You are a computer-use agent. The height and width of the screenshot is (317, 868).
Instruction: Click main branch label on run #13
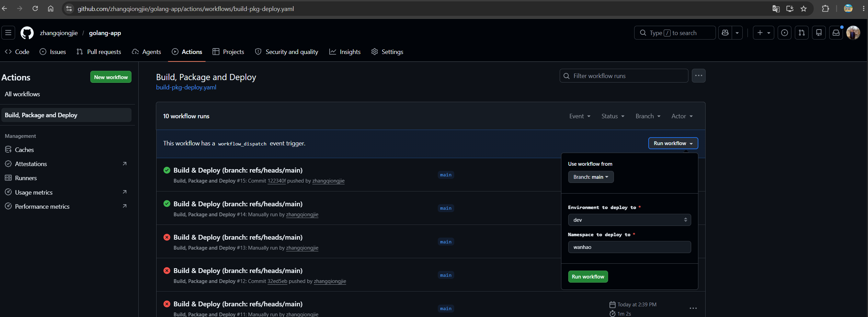coord(446,242)
